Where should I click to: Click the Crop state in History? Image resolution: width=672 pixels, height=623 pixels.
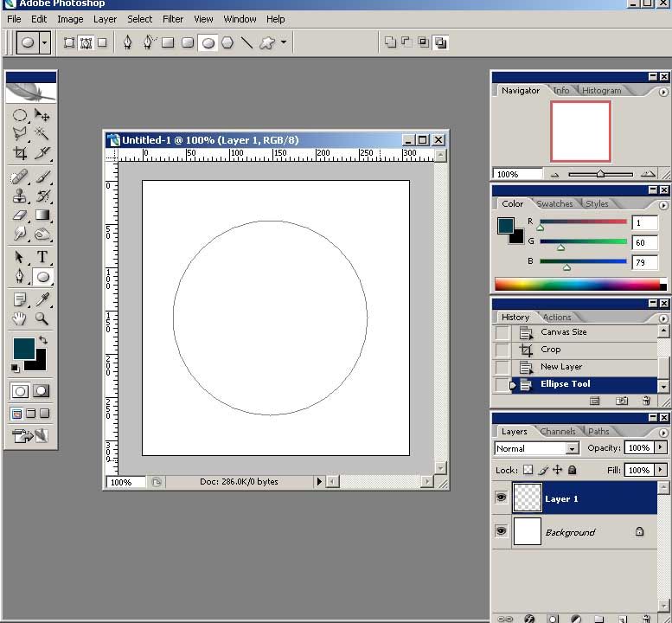(x=551, y=350)
